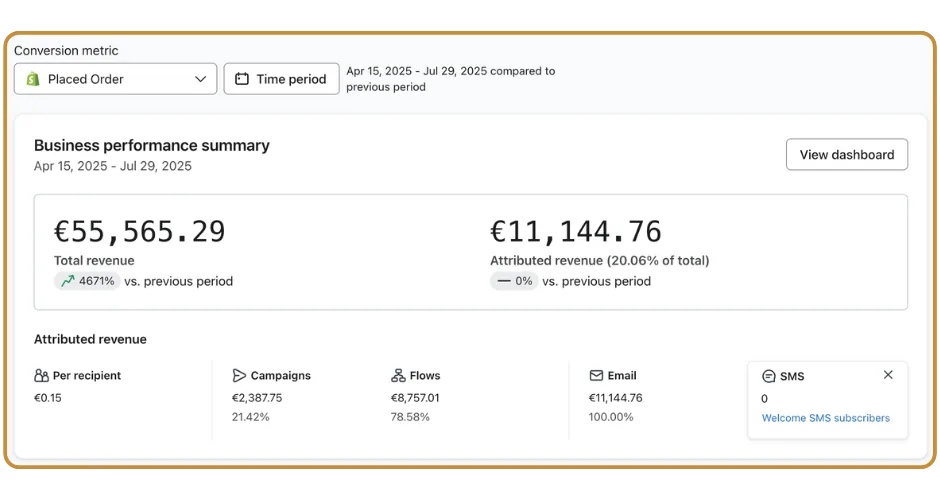940x500 pixels.
Task: Click the 4671% change badge
Action: pos(87,281)
